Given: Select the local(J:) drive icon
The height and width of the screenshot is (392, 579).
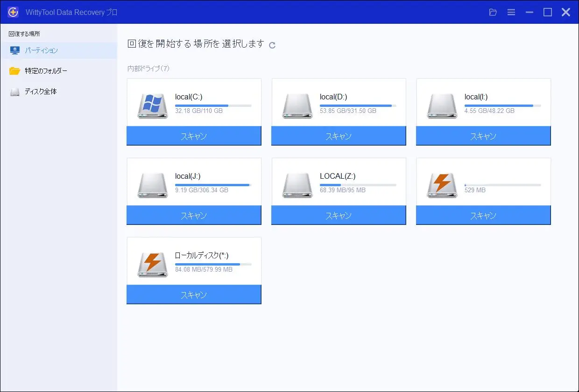Looking at the screenshot, I should point(152,184).
